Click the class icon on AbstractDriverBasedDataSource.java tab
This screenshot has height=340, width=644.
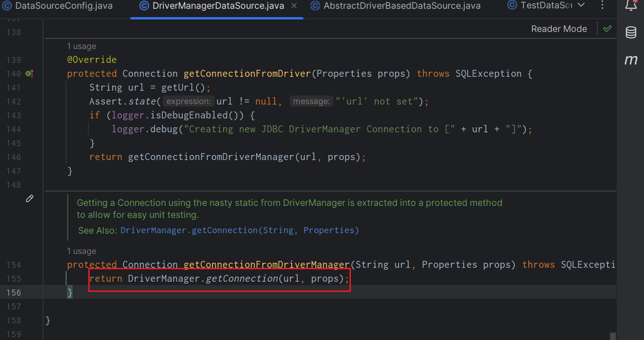tap(315, 6)
